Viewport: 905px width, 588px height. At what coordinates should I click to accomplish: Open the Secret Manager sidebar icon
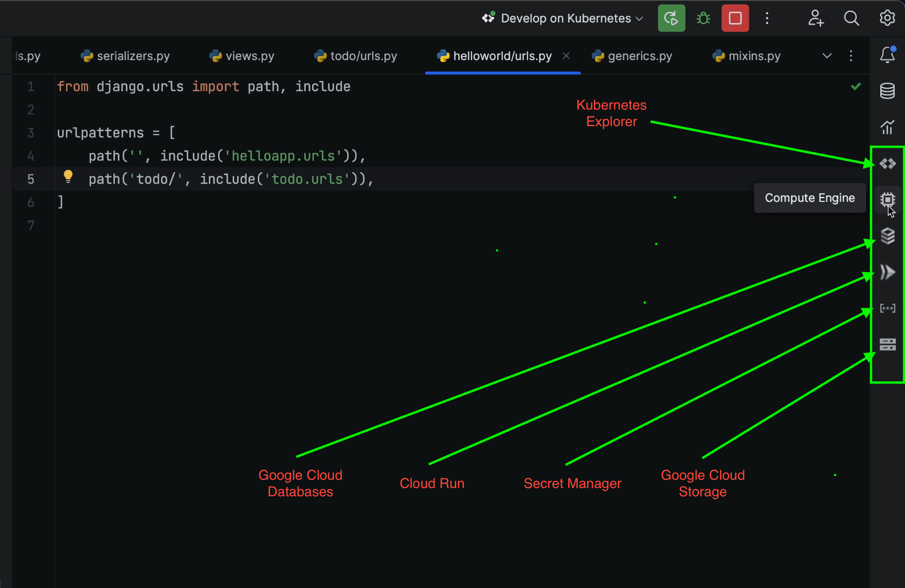[x=888, y=308]
